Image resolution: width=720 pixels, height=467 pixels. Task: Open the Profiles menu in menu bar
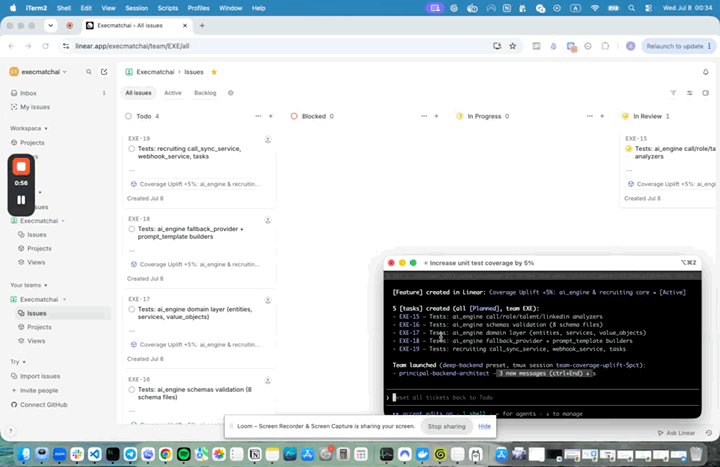(198, 8)
